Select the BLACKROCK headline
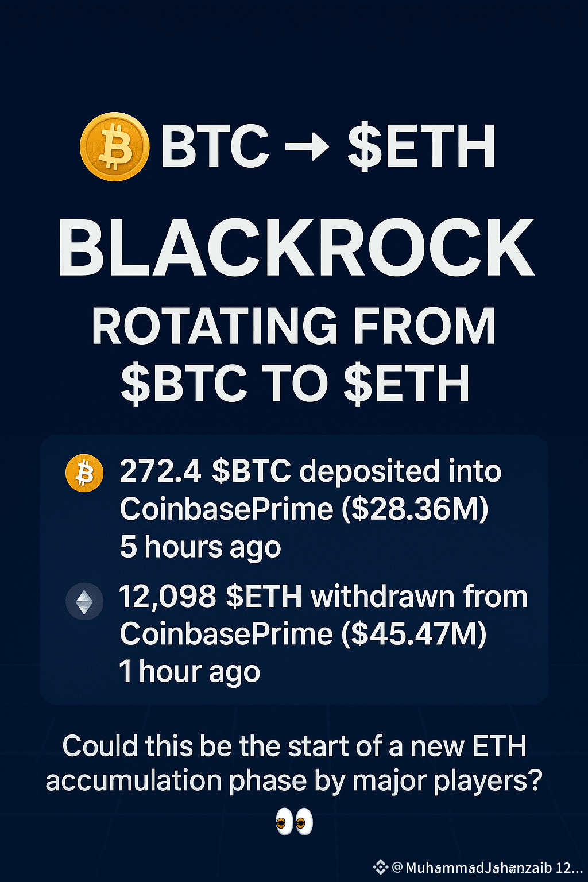 pyautogui.click(x=296, y=249)
